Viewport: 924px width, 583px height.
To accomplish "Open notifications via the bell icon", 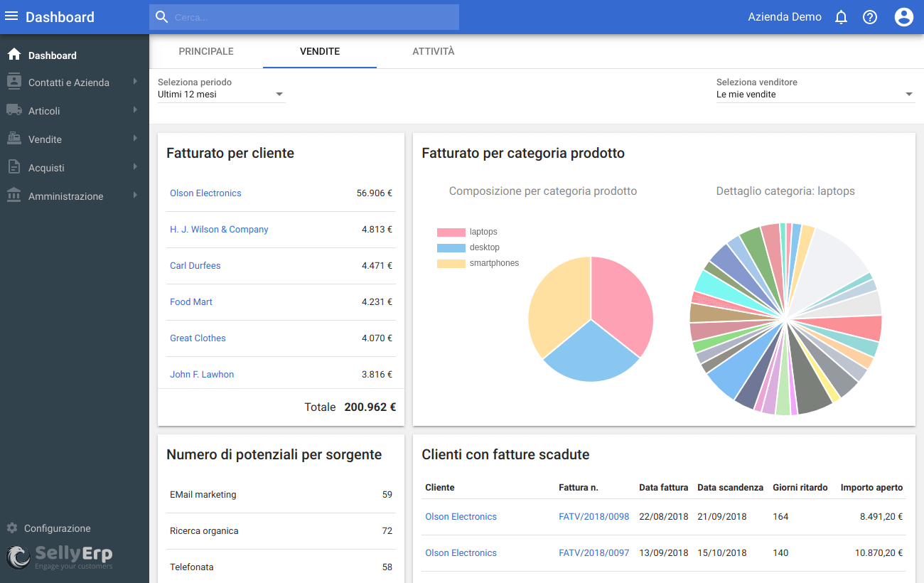I will (841, 16).
